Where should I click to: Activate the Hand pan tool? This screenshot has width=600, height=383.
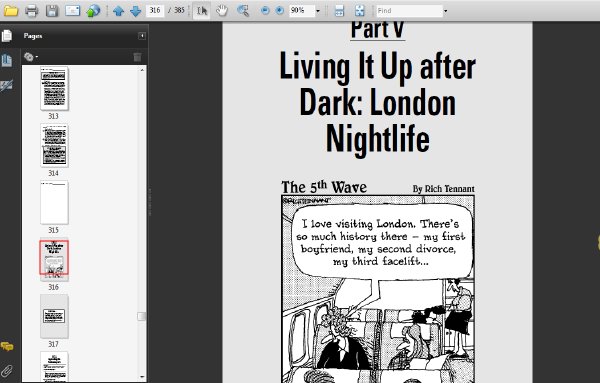coord(222,10)
